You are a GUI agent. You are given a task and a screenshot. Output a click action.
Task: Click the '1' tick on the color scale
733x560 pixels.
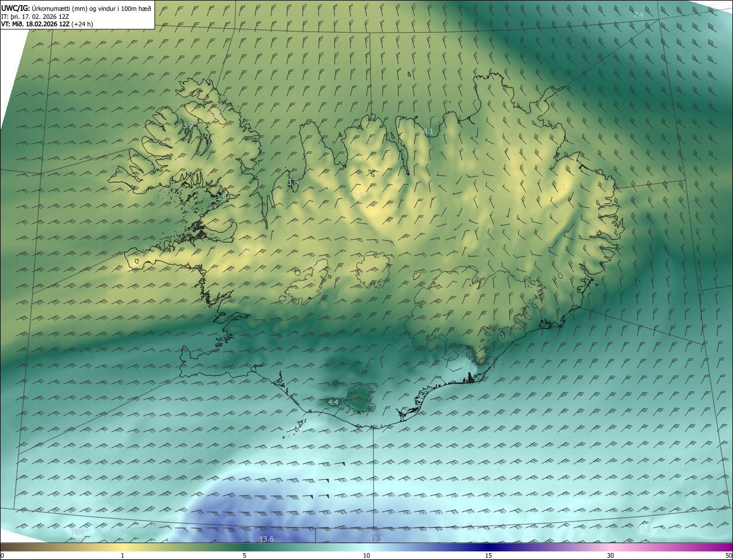pyautogui.click(x=123, y=555)
